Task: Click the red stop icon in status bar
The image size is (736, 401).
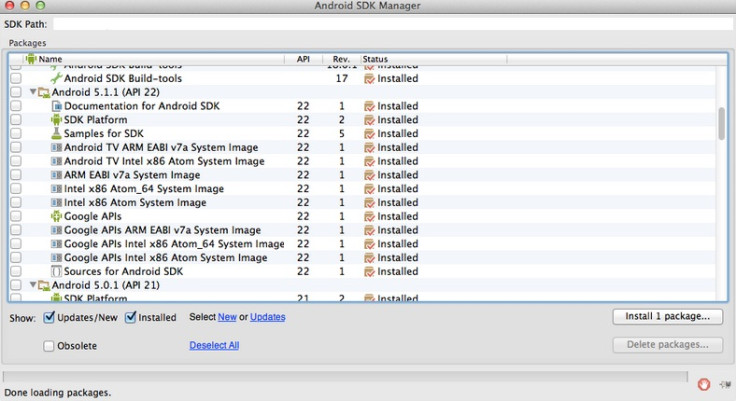Action: 704,385
